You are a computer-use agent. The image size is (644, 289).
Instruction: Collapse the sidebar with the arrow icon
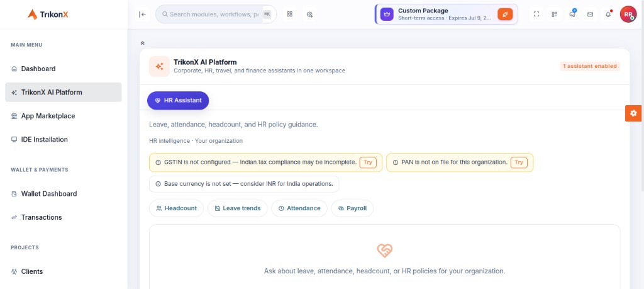[x=143, y=14]
